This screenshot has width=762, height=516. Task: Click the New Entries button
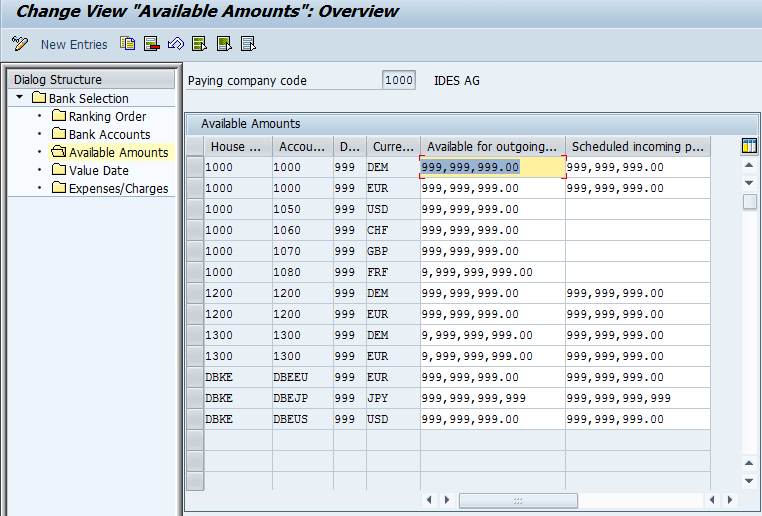click(74, 44)
